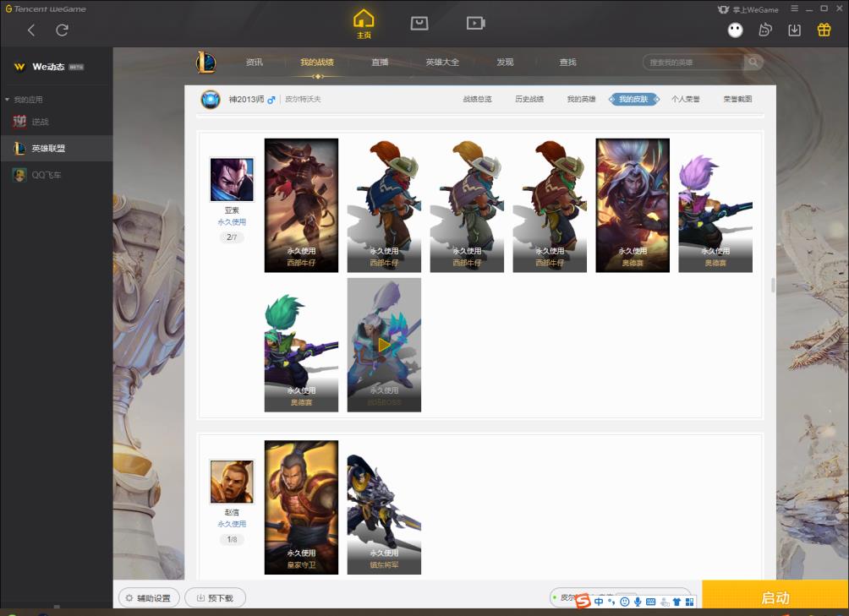Select 逆战 in the sidebar
Screen dimensions: 849x616
click(x=57, y=122)
